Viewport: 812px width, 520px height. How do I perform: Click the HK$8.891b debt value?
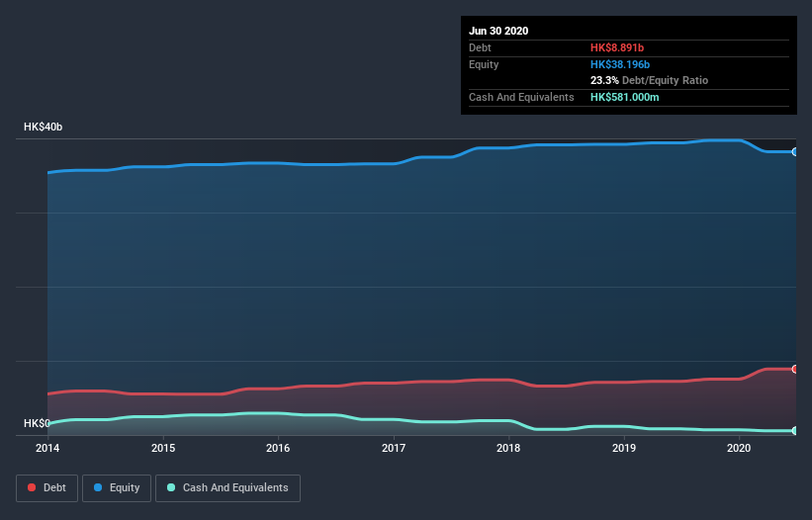point(617,47)
